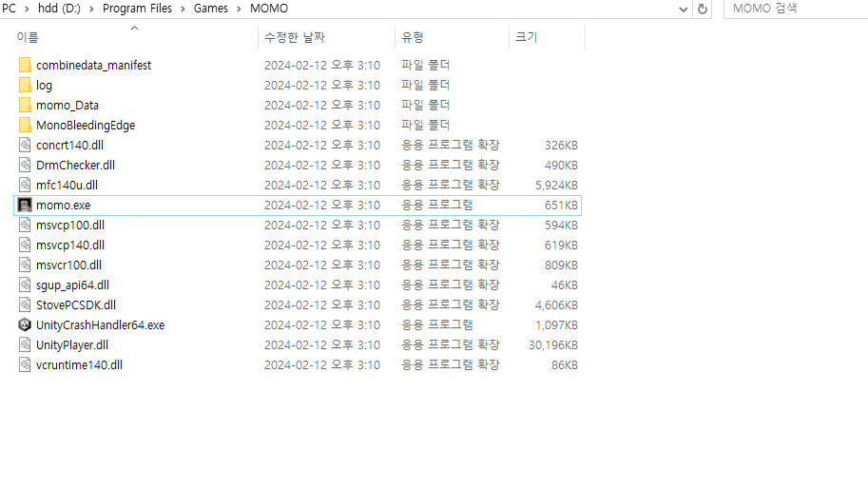Select the UnityCrashHandler64.exe file name

coord(100,324)
